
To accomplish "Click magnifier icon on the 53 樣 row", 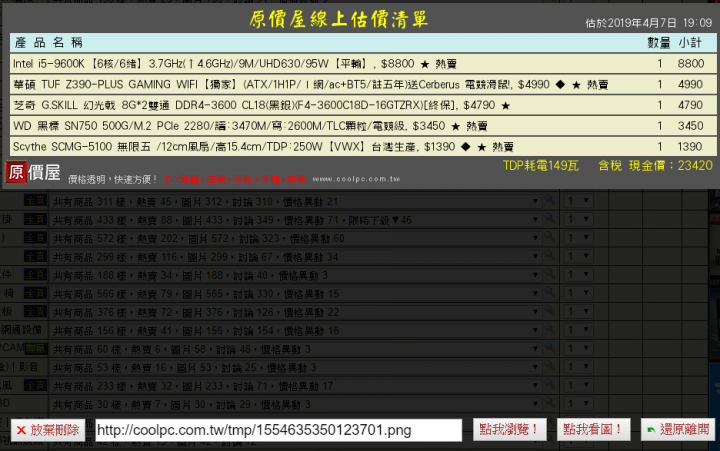I will (x=549, y=366).
